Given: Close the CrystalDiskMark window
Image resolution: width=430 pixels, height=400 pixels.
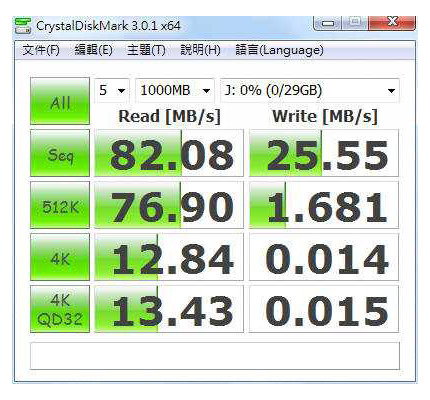Looking at the screenshot, I should pyautogui.click(x=392, y=23).
